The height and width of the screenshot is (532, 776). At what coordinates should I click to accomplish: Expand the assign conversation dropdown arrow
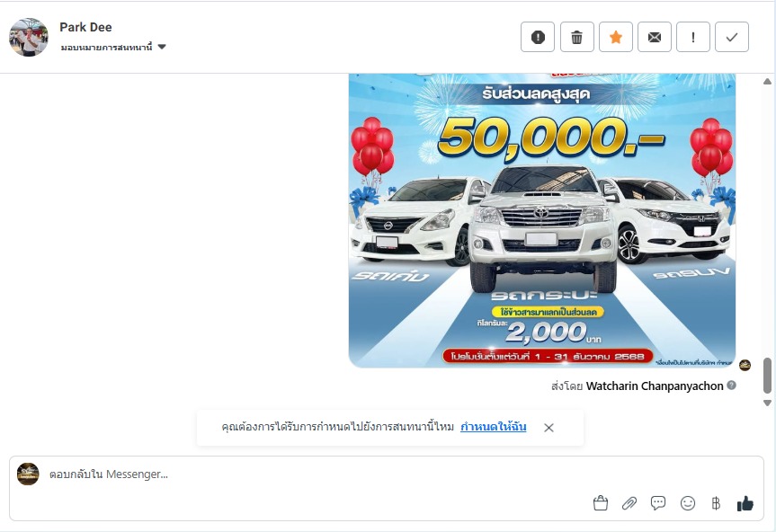point(162,47)
